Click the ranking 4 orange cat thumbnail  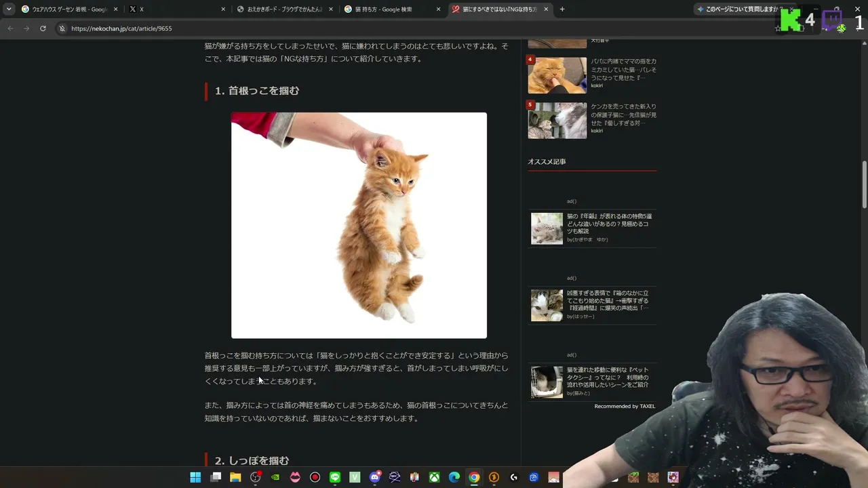click(x=557, y=75)
